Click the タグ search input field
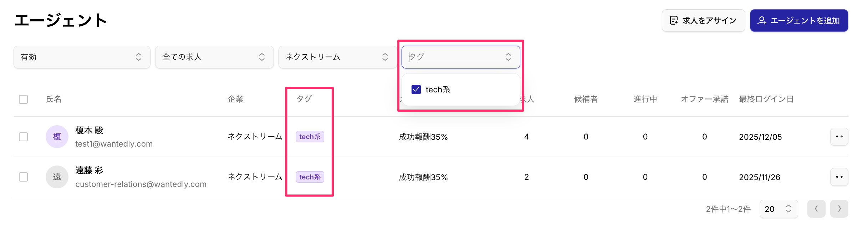 pos(461,57)
